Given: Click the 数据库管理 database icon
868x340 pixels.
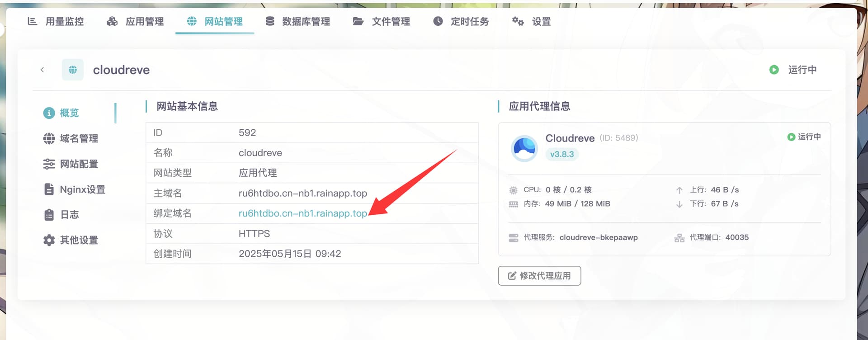Looking at the screenshot, I should [x=270, y=21].
